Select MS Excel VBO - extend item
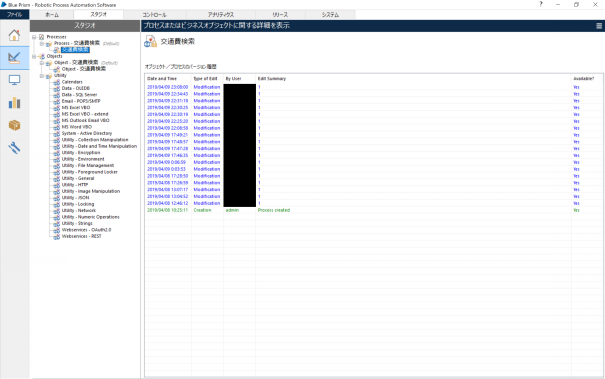605x379 pixels. (85, 114)
